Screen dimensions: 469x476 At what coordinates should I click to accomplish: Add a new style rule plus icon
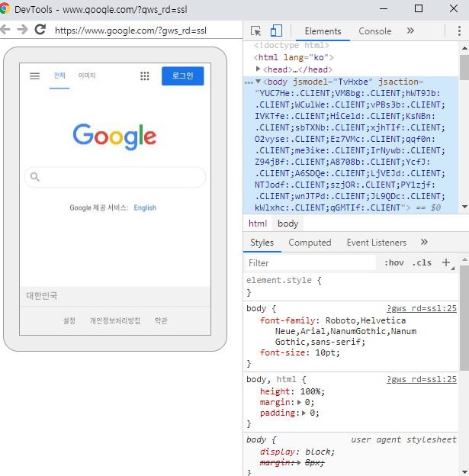tap(446, 262)
